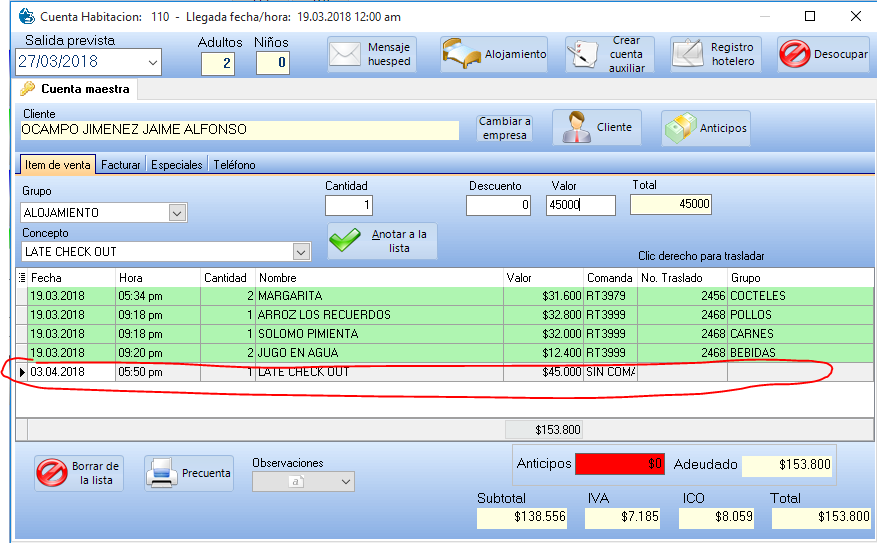Viewport: 877px width, 543px height.
Task: Select the Especiales tab
Action: coord(177,165)
